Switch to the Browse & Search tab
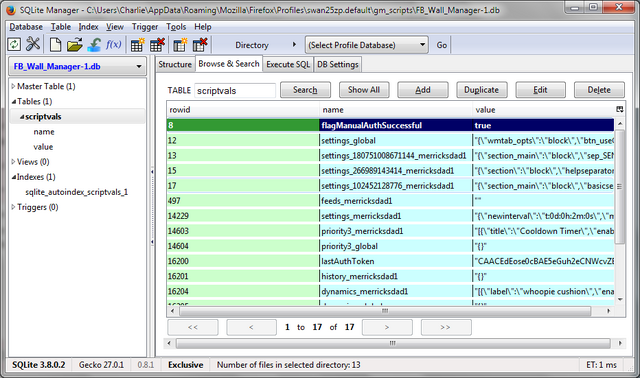Screen dimensions: 640x378 coord(229,64)
